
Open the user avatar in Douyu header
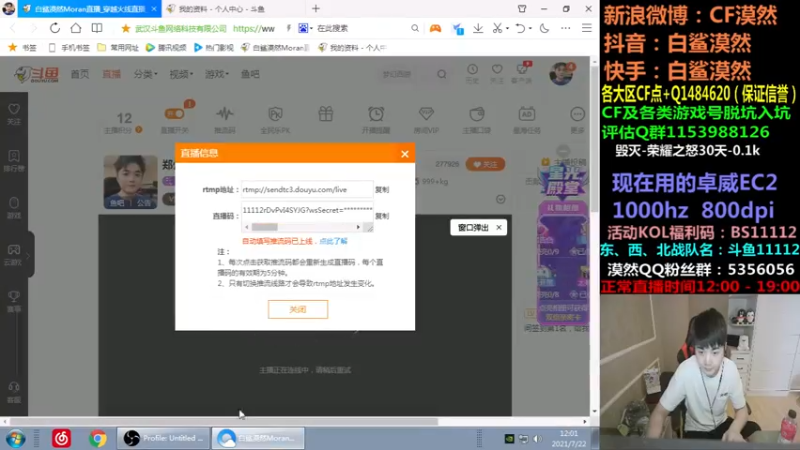pos(561,74)
